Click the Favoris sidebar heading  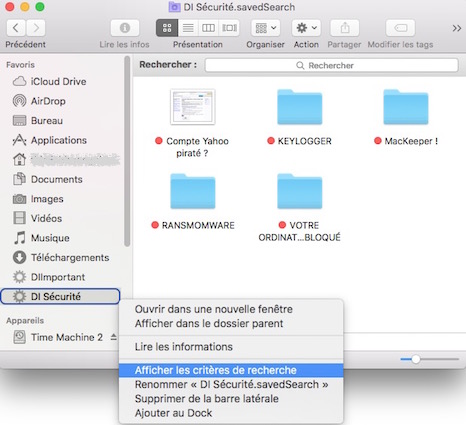(x=20, y=65)
